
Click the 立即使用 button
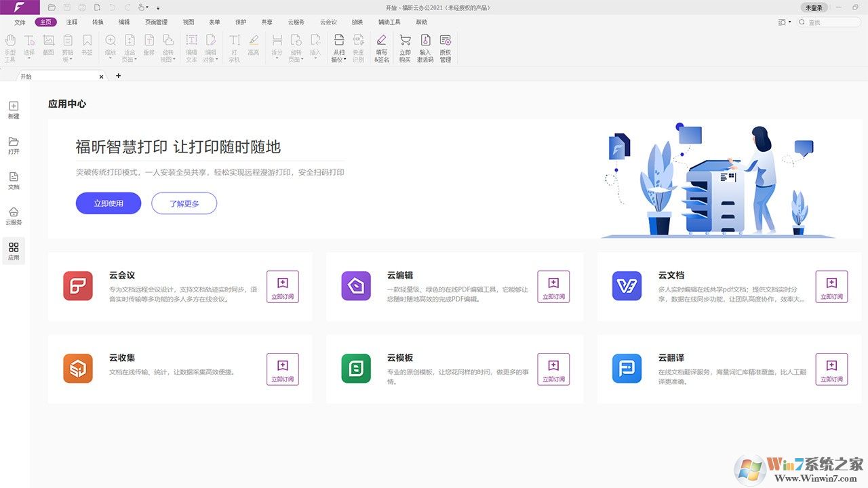click(108, 203)
